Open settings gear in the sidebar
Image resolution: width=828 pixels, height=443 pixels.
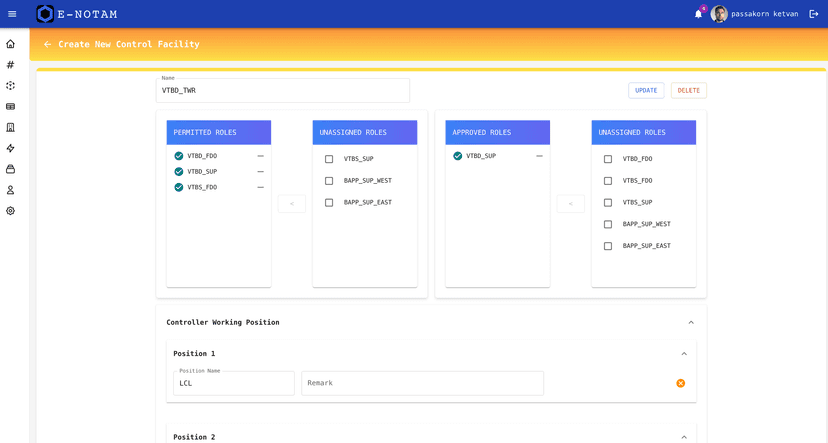[x=11, y=211]
